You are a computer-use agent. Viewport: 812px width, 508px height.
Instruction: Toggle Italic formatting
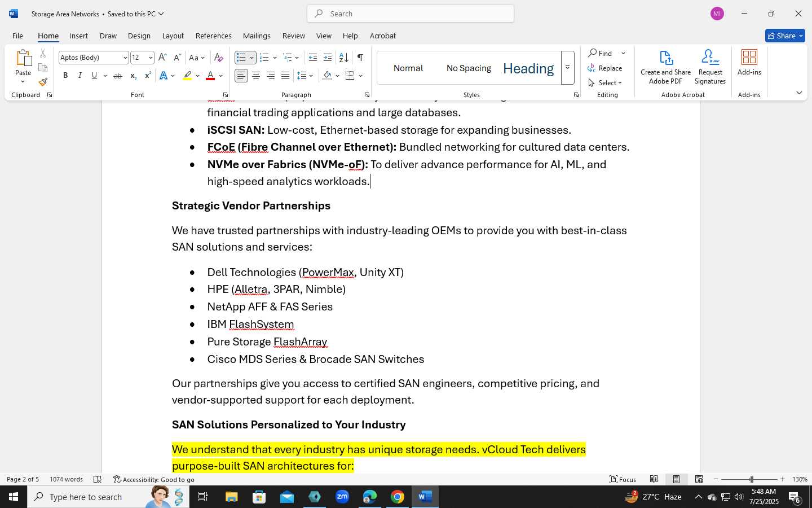80,76
